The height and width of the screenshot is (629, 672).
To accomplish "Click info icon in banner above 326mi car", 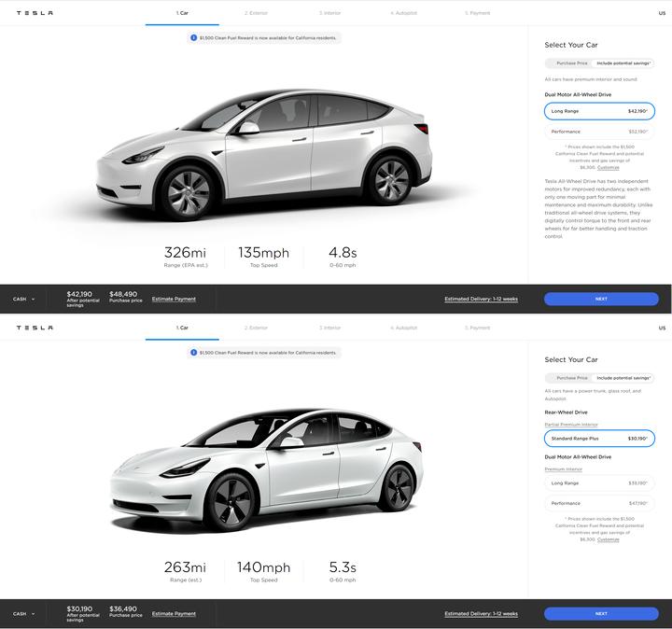I will (194, 37).
